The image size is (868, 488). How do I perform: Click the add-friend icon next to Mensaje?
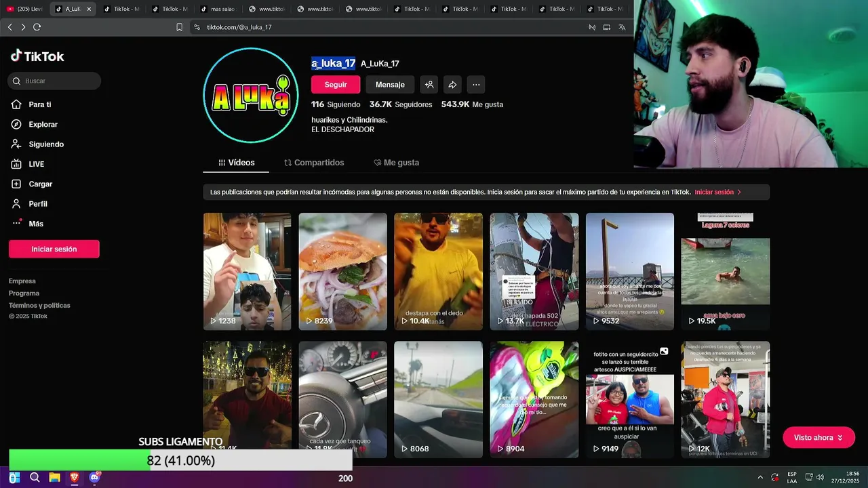pyautogui.click(x=429, y=85)
